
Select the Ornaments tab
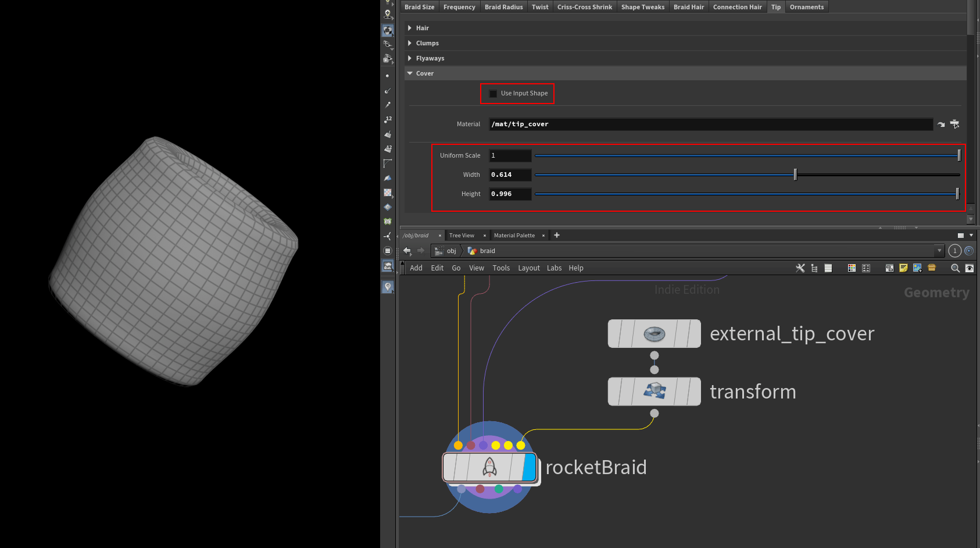[807, 7]
